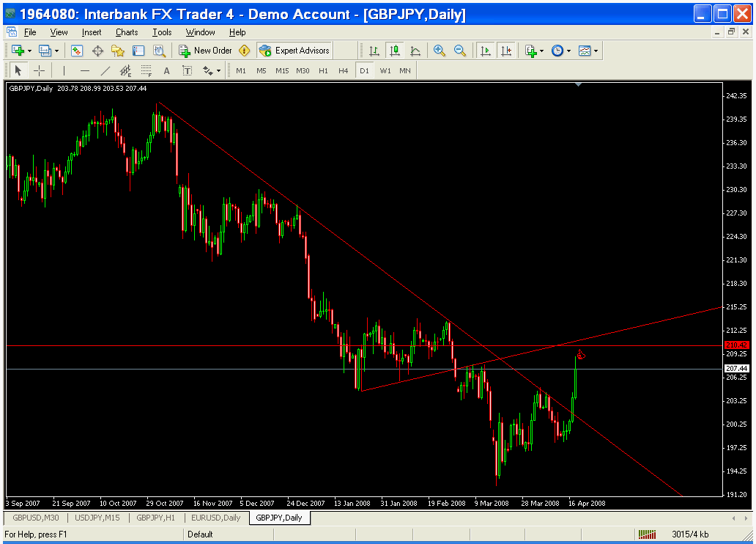Open the Templates dropdown arrow
756x544 pixels.
point(596,51)
